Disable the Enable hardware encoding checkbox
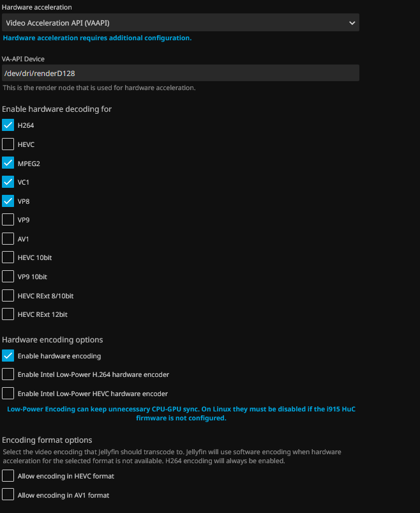The height and width of the screenshot is (513, 420). [8, 356]
